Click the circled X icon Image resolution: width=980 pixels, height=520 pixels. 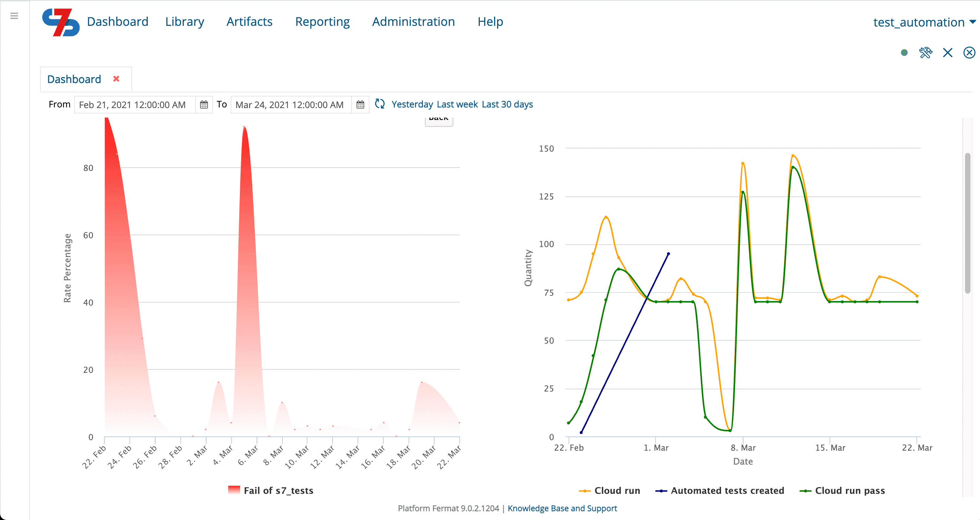coord(969,52)
